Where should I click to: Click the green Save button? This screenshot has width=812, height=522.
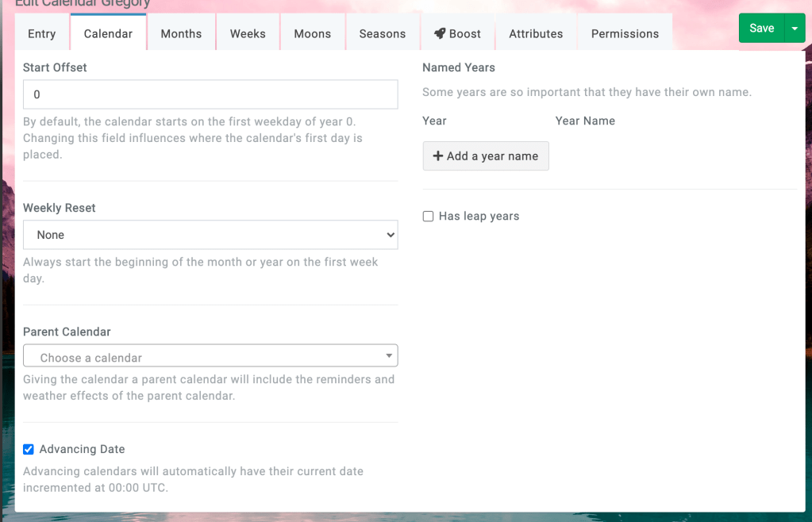(760, 29)
